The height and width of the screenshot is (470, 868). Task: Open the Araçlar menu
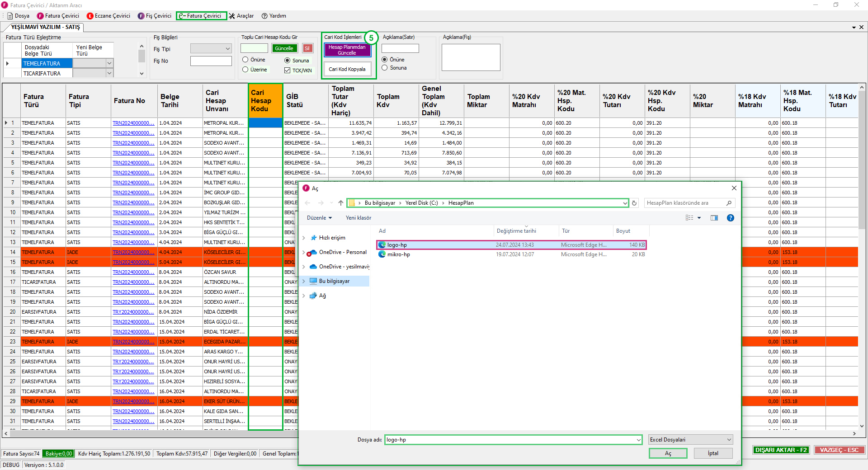241,16
